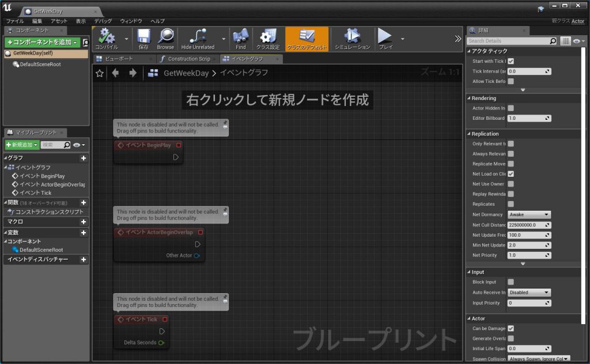Viewport: 590px width, 364px height.
Task: Open property matrix grid icon in Details
Action: coord(565,41)
